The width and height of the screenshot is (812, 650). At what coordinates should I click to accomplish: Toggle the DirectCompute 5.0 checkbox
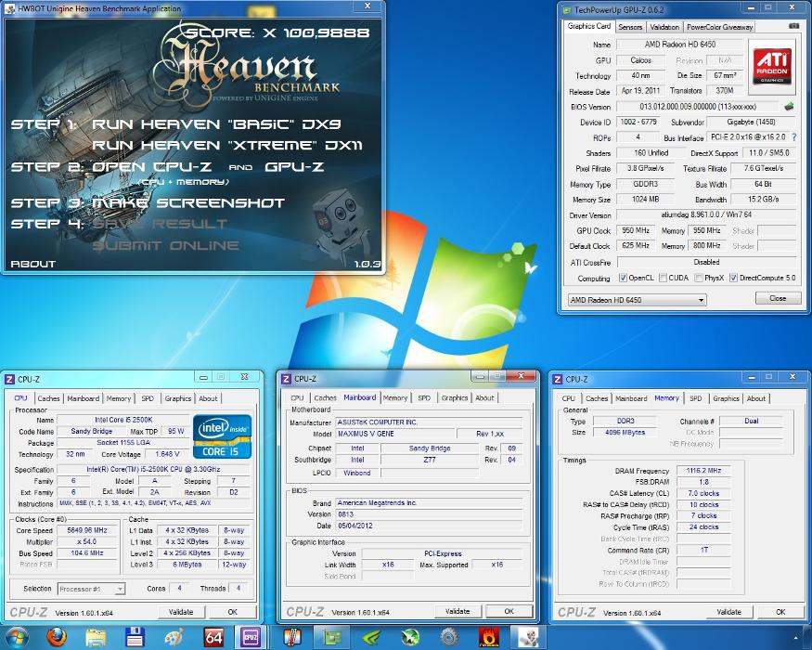tap(733, 278)
